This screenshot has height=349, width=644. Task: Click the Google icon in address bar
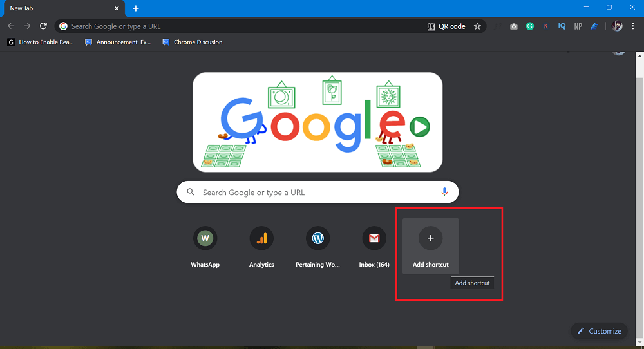[63, 26]
